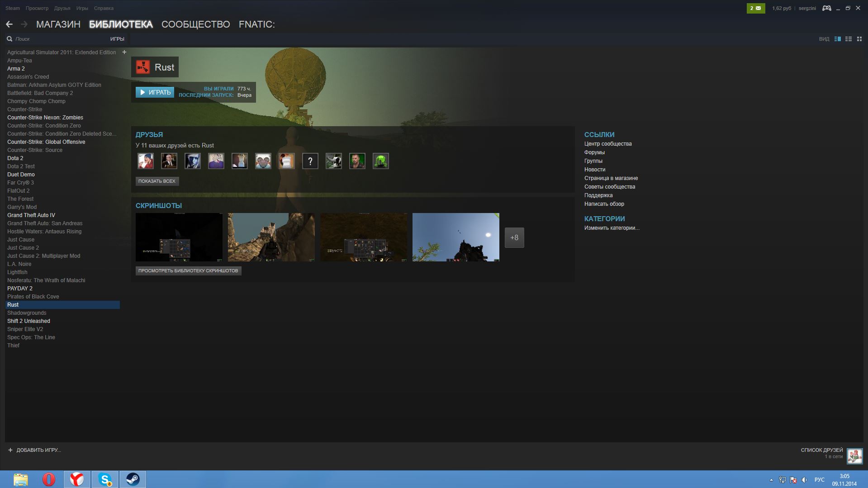Click the forward navigation arrow
Viewport: 868px width, 488px height.
(x=24, y=24)
